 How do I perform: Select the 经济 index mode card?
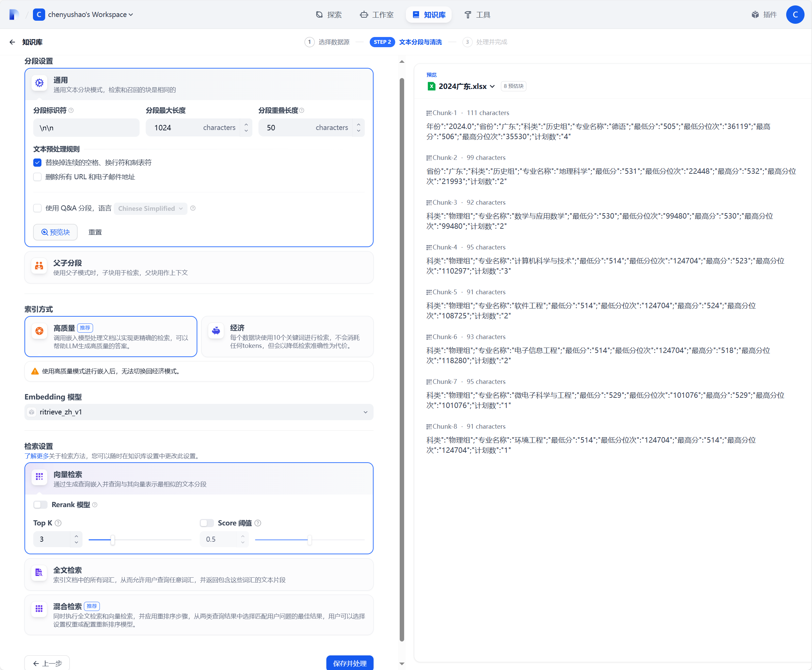click(287, 337)
